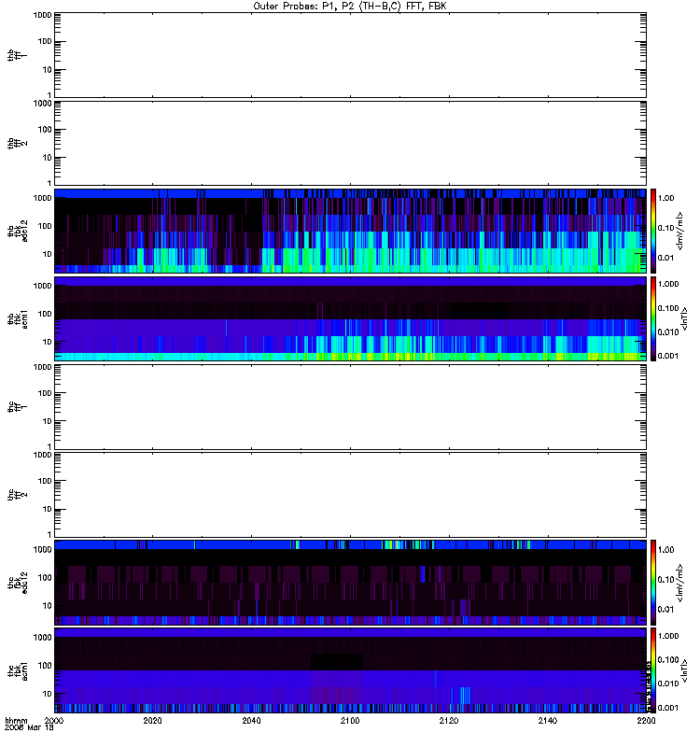
Task: Click the 10 y-axis tick of thc fbk scm1 panel
Action: (x=48, y=694)
